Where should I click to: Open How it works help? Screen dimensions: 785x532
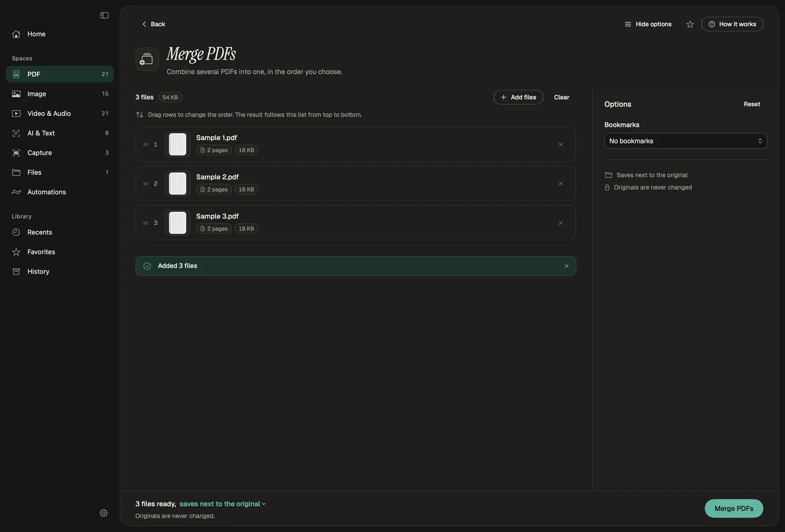point(732,24)
